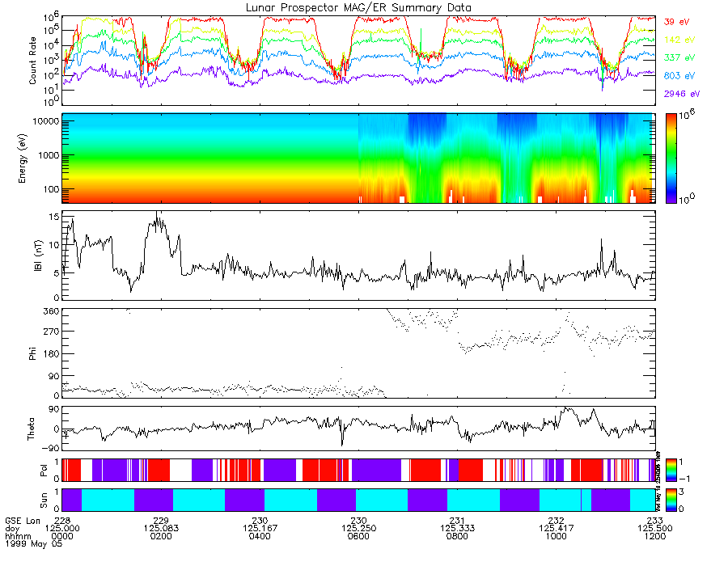This screenshot has width=728, height=566.
Task: Click the 'Theta' axis label
Action: coord(31,429)
